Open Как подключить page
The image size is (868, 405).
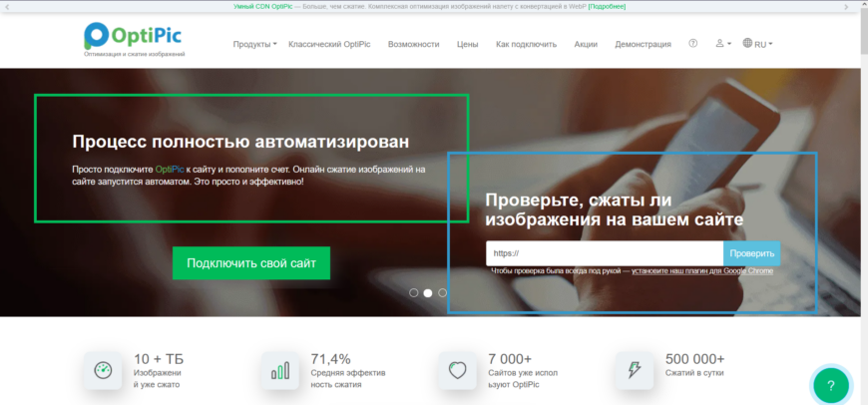coord(526,44)
